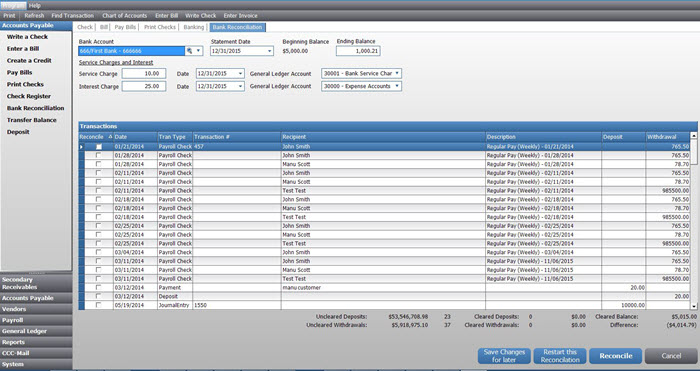Open the Statement Date picker dropdown
This screenshot has width=700, height=371.
[x=270, y=51]
